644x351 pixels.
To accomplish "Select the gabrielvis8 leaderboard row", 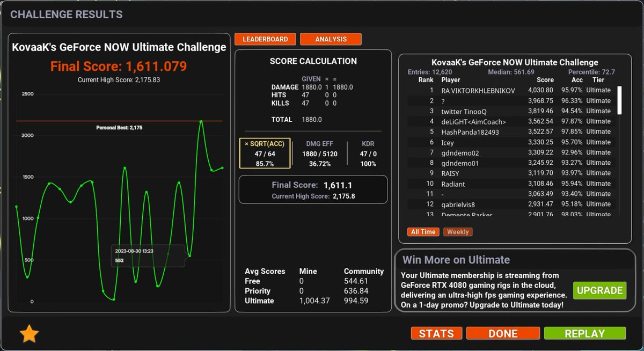I will point(513,204).
